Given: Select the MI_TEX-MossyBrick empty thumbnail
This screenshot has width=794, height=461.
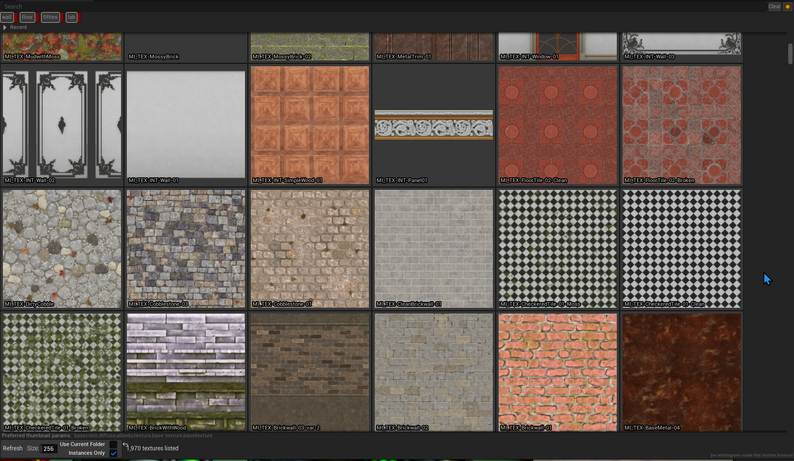Looking at the screenshot, I should pos(186,47).
